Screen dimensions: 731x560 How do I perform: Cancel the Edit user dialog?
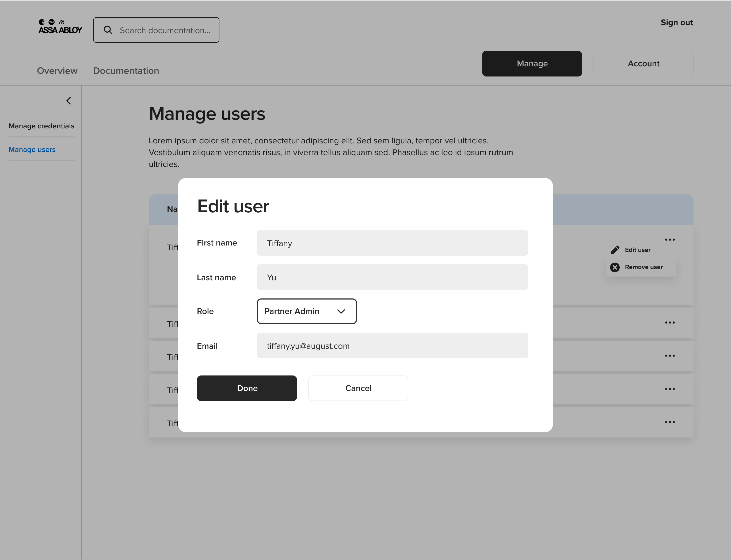coord(358,388)
